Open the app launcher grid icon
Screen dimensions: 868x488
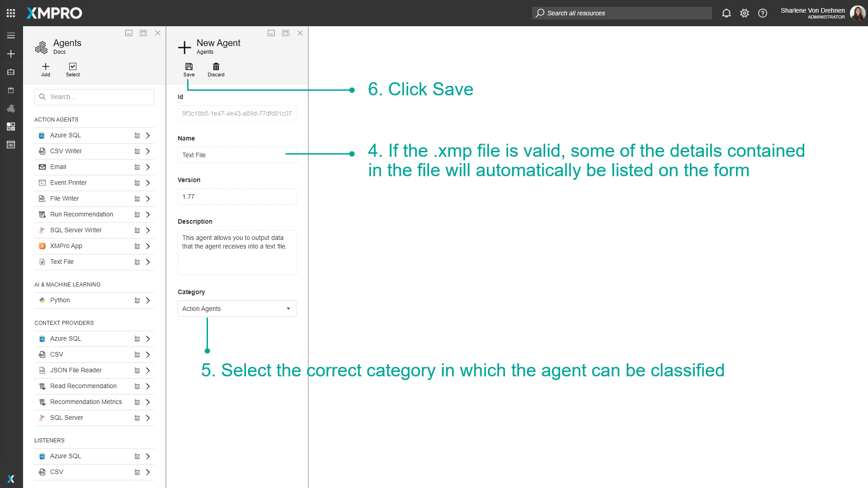pyautogui.click(x=11, y=13)
